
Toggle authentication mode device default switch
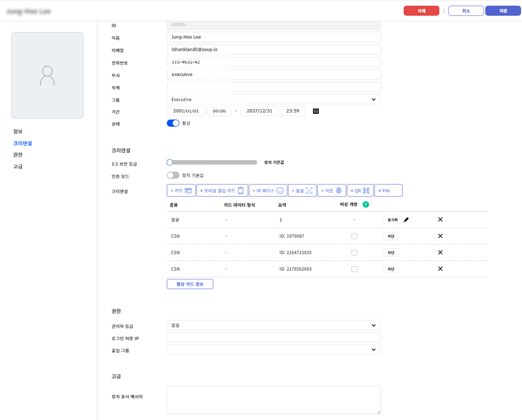pyautogui.click(x=173, y=175)
